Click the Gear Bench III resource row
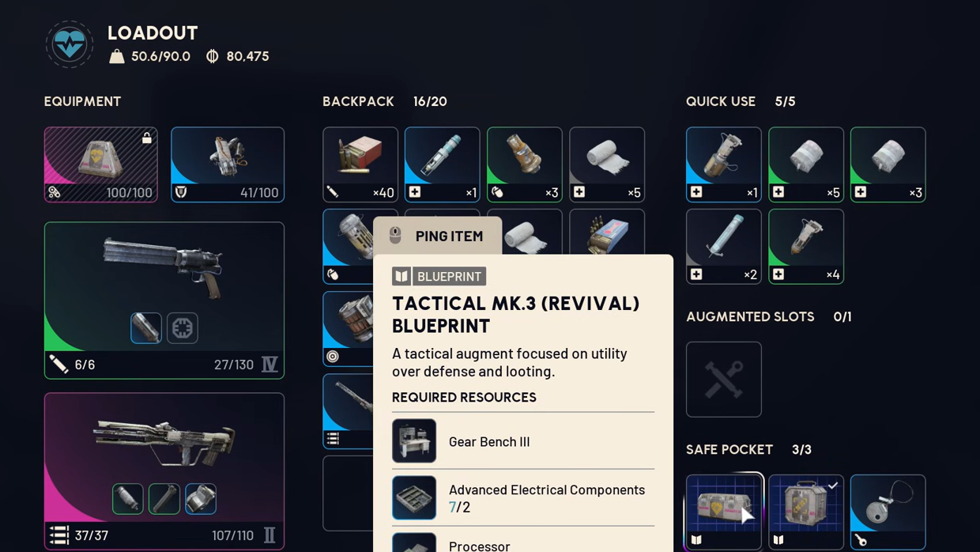 coord(523,441)
